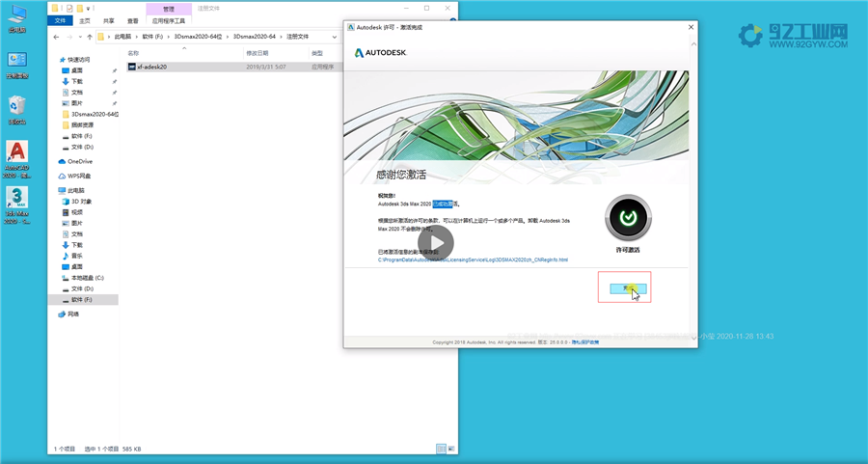Click the 许可激活 checkmark badge
Screen dimensions: 868x464
coord(628,218)
